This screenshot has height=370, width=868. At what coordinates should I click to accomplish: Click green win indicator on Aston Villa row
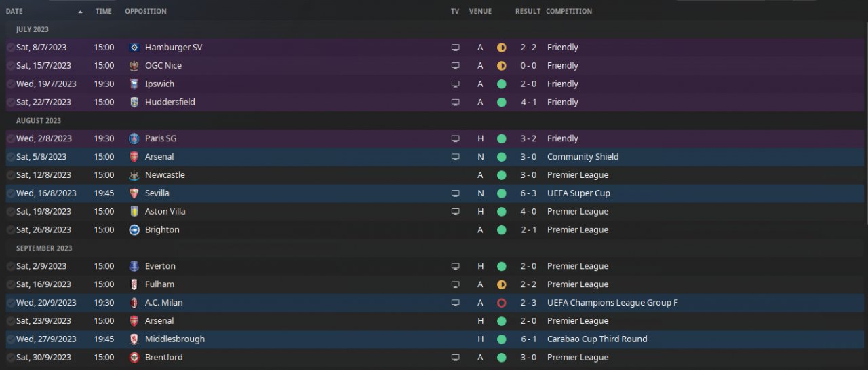[x=502, y=212]
